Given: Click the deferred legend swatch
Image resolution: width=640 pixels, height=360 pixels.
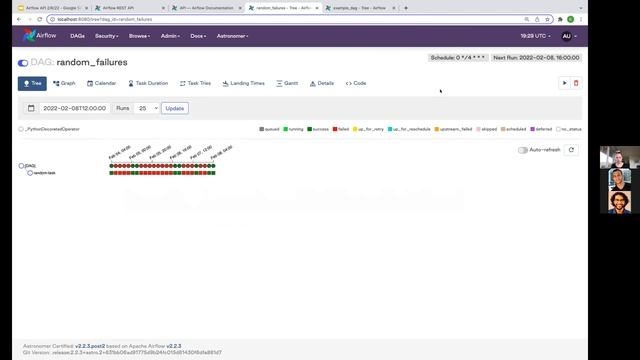Looking at the screenshot, I should pos(532,129).
